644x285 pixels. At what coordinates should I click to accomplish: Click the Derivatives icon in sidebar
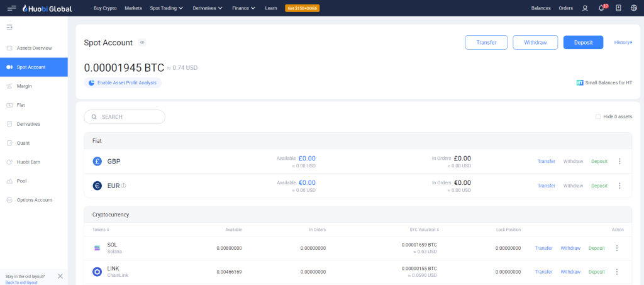[x=10, y=124]
